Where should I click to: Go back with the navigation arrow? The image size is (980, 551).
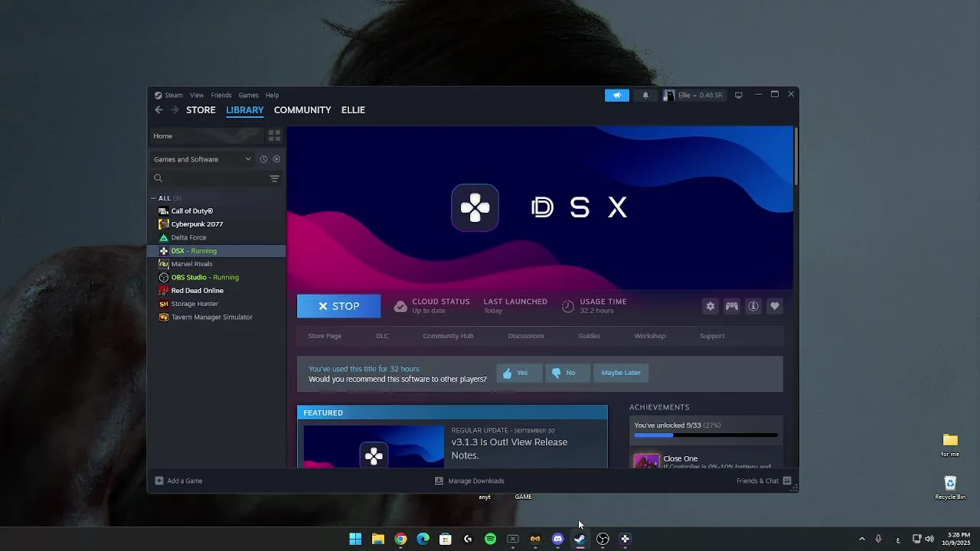[x=158, y=110]
